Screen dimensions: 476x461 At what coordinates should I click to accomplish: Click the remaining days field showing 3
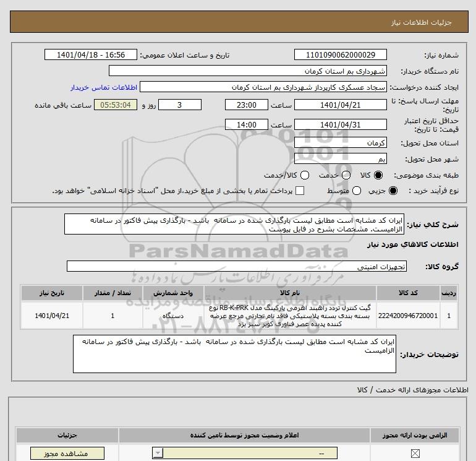pyautogui.click(x=180, y=105)
